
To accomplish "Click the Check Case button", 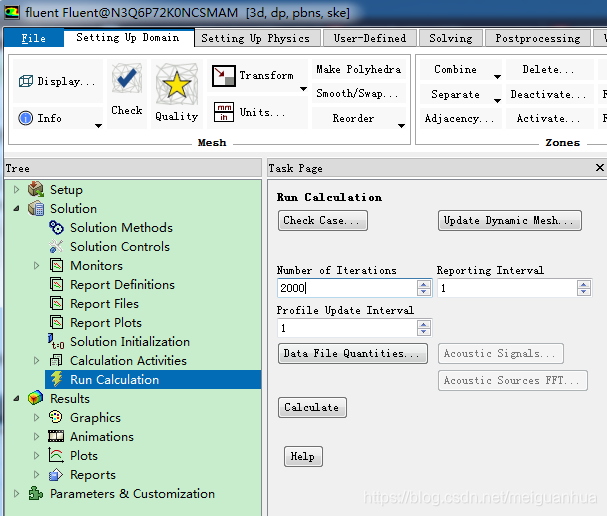I will (322, 221).
